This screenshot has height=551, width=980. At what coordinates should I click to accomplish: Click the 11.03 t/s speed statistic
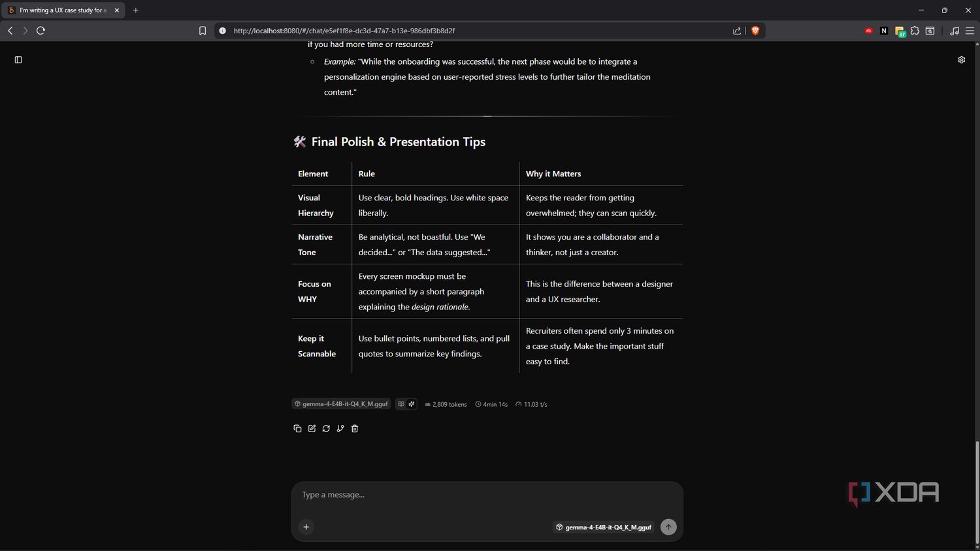pyautogui.click(x=531, y=404)
